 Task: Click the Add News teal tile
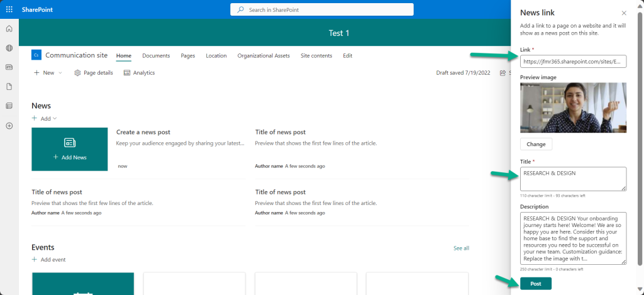tap(69, 149)
